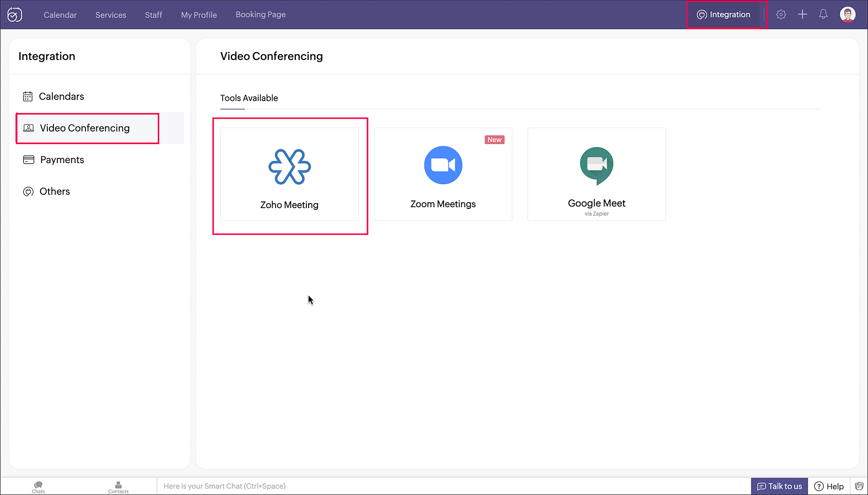Open the user profile avatar
This screenshot has height=495, width=868.
pyautogui.click(x=848, y=14)
